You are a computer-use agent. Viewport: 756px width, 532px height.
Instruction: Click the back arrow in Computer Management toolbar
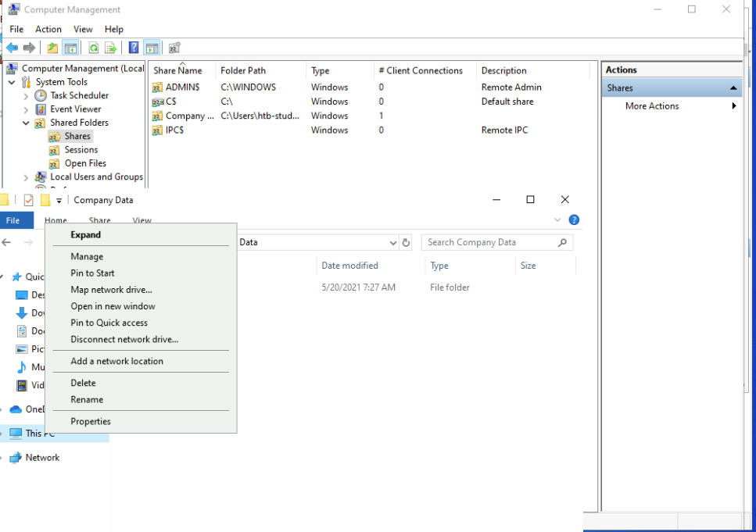tap(12, 47)
